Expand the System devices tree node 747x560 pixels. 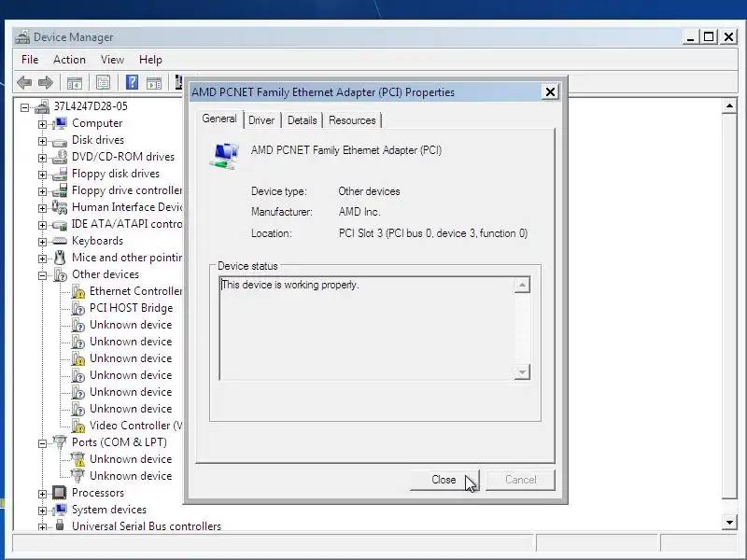pyautogui.click(x=42, y=511)
